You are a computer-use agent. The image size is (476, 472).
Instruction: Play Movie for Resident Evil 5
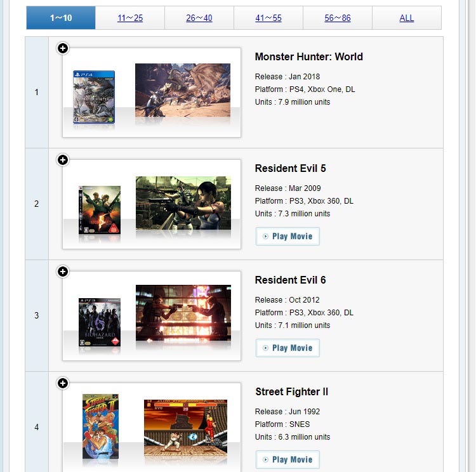(288, 237)
